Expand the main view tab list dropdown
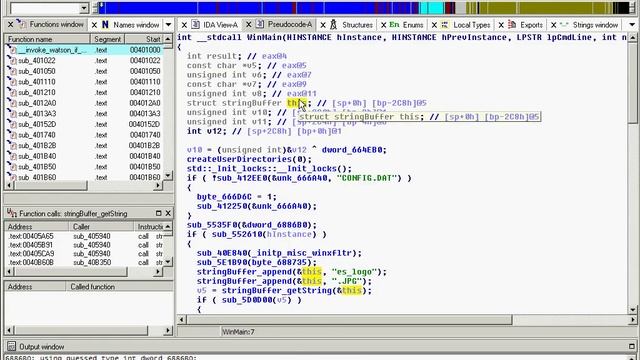 click(x=632, y=25)
